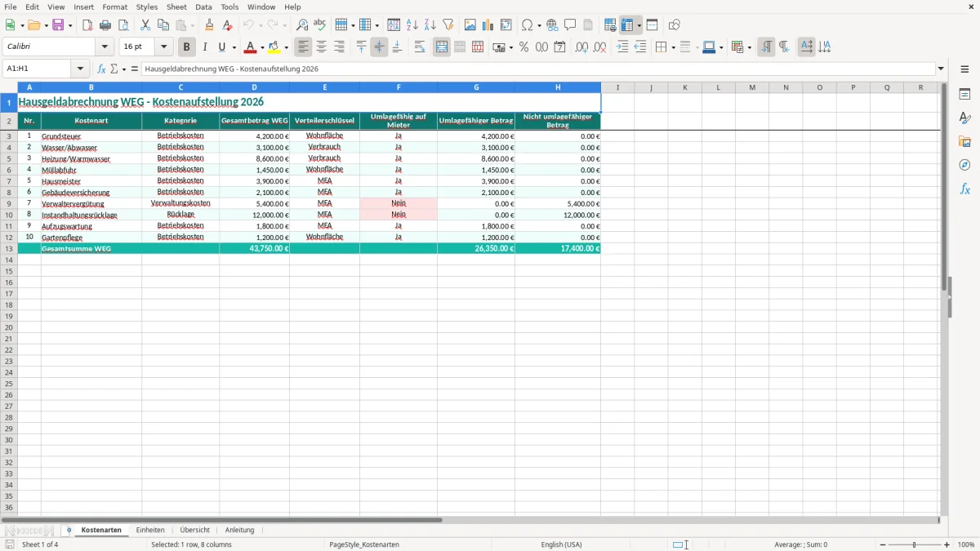Click the Insert Hyperlink icon
The image size is (980, 551).
552,25
